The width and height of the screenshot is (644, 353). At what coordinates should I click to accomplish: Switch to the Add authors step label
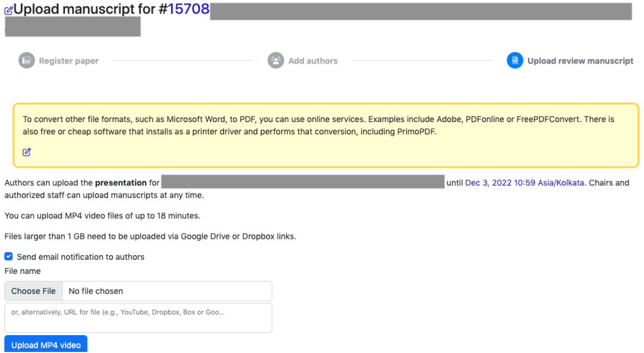pyautogui.click(x=313, y=61)
